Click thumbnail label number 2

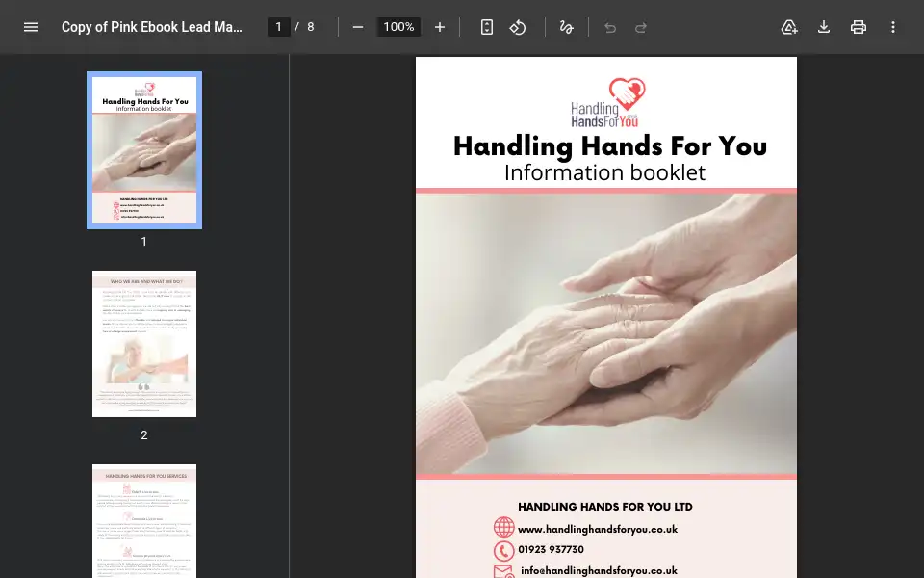143,434
